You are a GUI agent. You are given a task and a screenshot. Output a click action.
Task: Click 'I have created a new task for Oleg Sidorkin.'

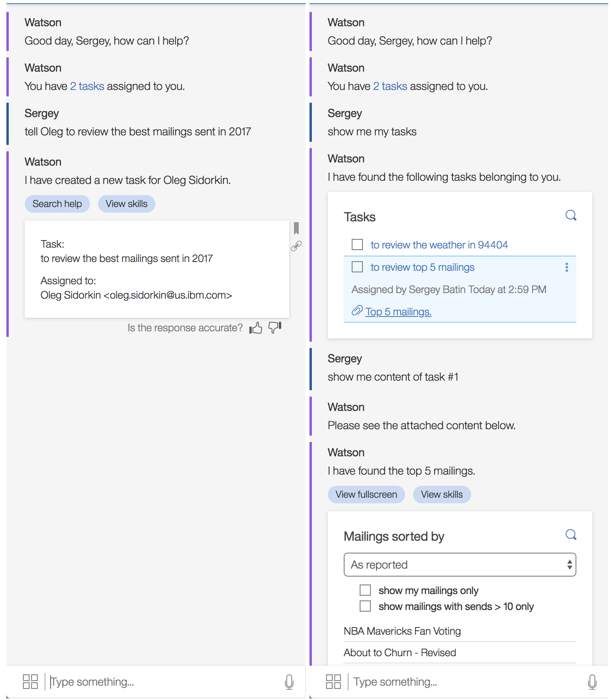click(127, 180)
